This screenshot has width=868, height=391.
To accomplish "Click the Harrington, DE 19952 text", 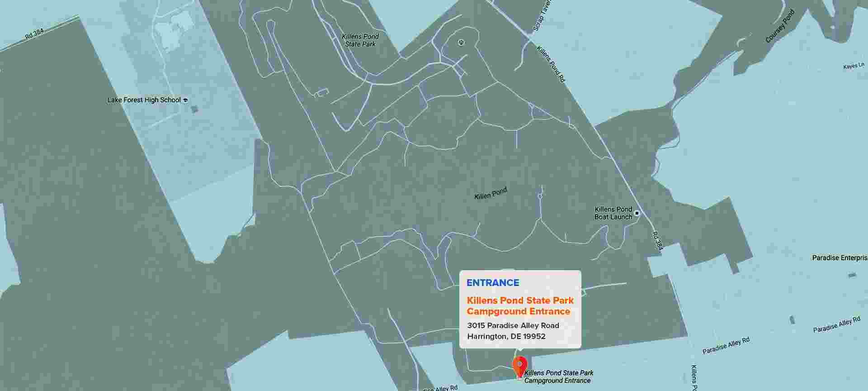I will (506, 336).
